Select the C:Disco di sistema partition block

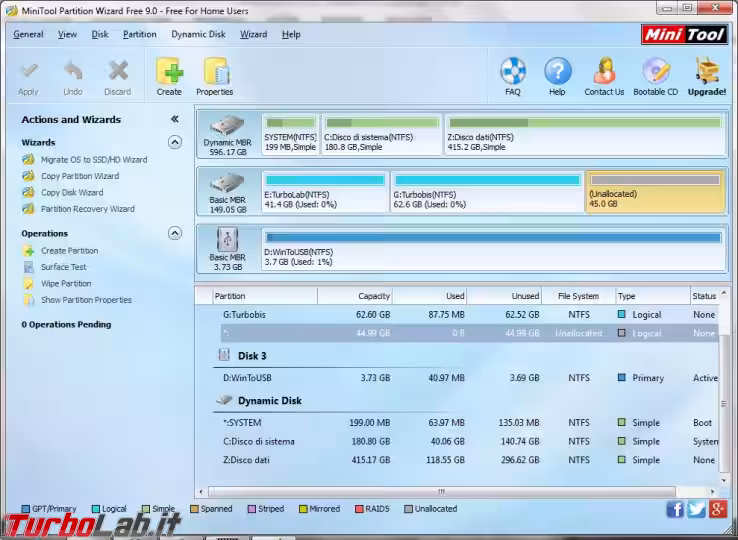point(382,134)
